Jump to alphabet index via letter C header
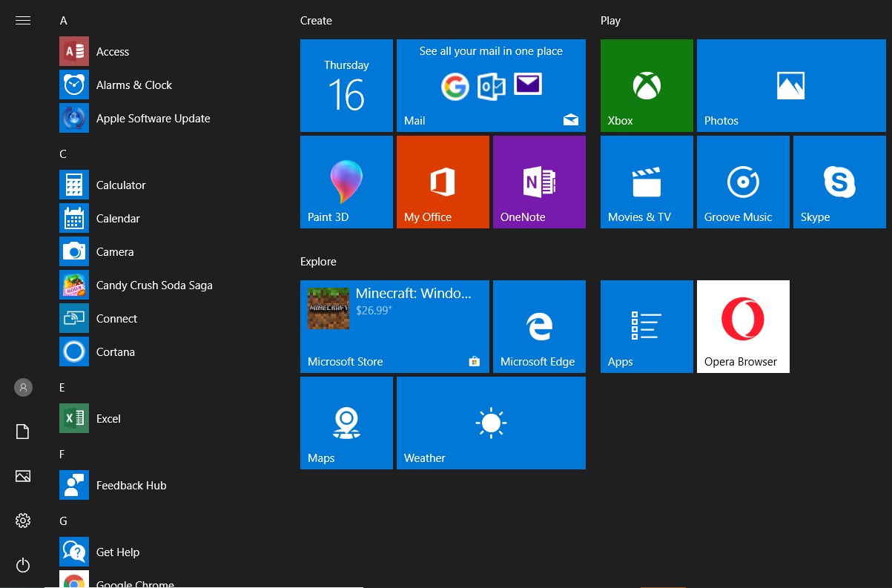 62,153
